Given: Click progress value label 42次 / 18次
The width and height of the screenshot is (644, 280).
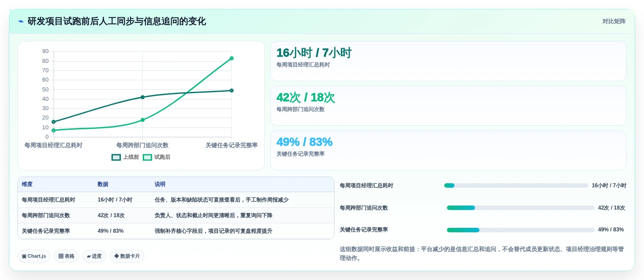Looking at the screenshot, I should [611, 208].
